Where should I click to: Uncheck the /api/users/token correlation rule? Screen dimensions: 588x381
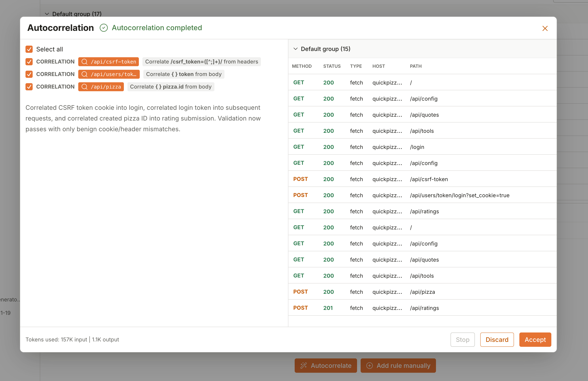pos(29,74)
